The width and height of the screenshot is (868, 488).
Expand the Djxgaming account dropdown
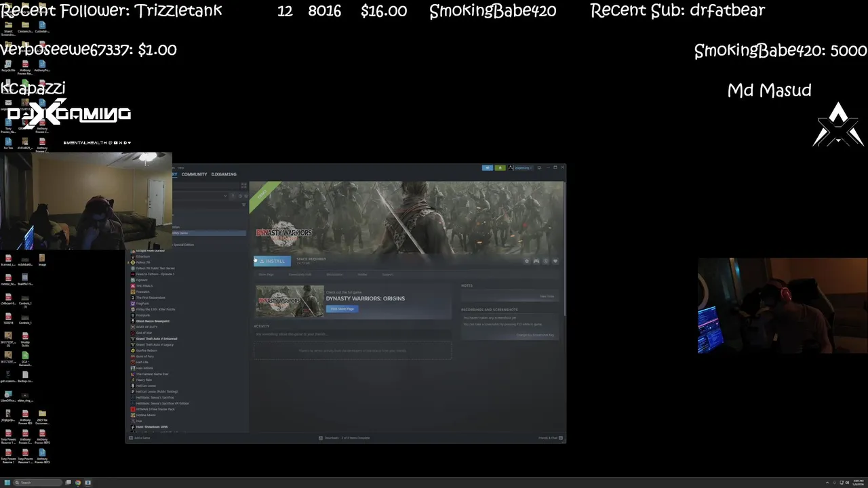pos(523,167)
